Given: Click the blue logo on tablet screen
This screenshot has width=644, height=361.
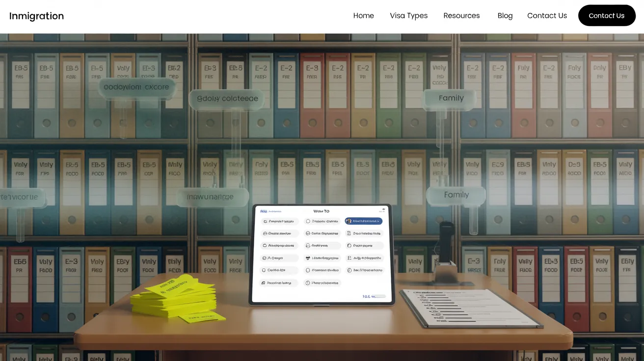Looking at the screenshot, I should tap(264, 211).
